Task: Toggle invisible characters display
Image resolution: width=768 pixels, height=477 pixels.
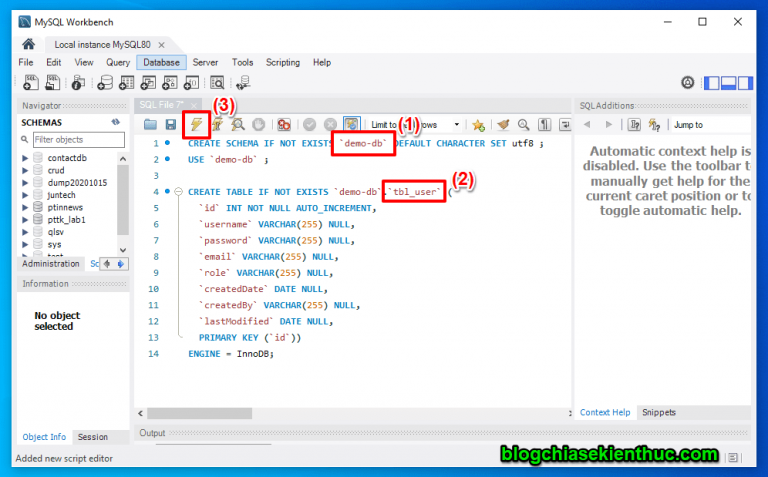Action: tap(544, 125)
